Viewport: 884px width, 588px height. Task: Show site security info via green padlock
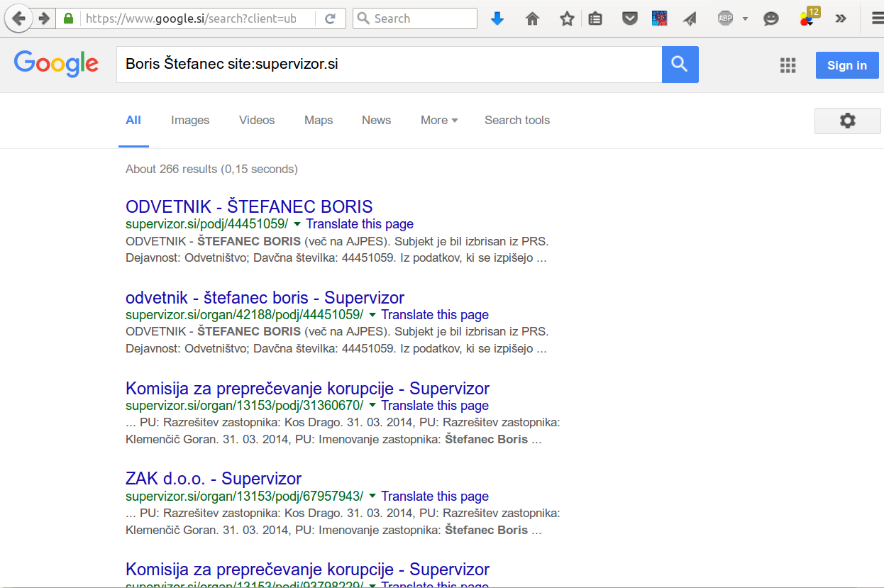pyautogui.click(x=68, y=18)
